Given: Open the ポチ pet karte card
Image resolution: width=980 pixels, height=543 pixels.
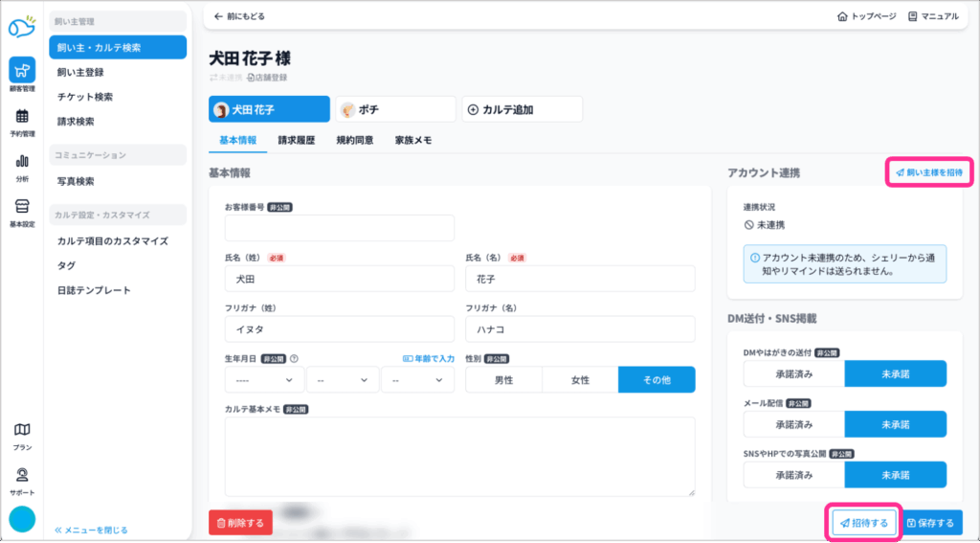Looking at the screenshot, I should click(x=394, y=110).
